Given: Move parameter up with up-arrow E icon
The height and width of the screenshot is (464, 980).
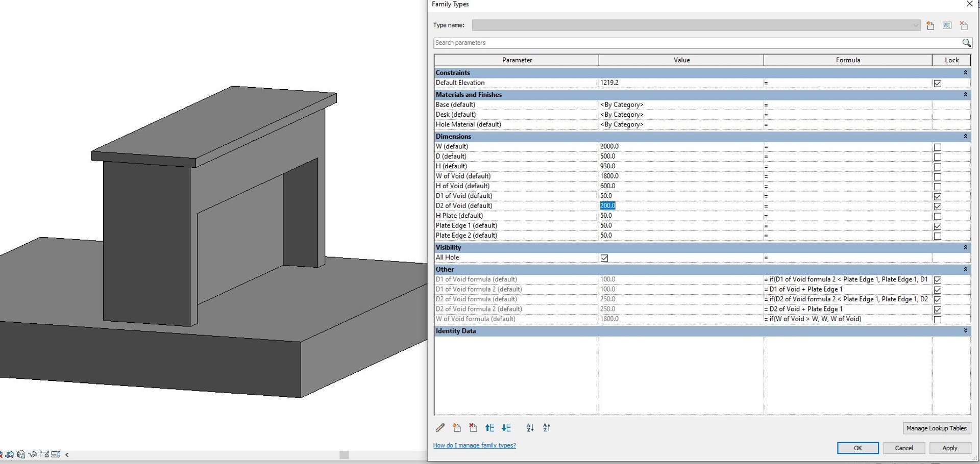Looking at the screenshot, I should pyautogui.click(x=489, y=428).
